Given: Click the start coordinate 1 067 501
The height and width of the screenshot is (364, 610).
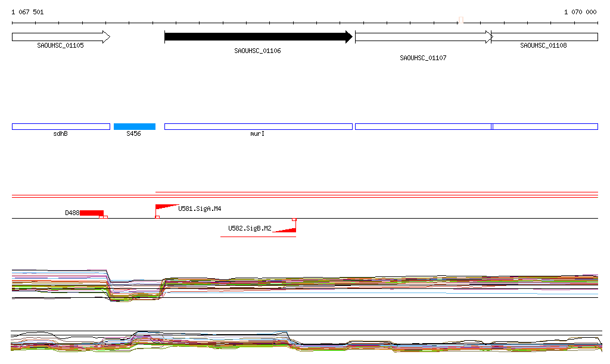Looking at the screenshot, I should click(x=27, y=12).
